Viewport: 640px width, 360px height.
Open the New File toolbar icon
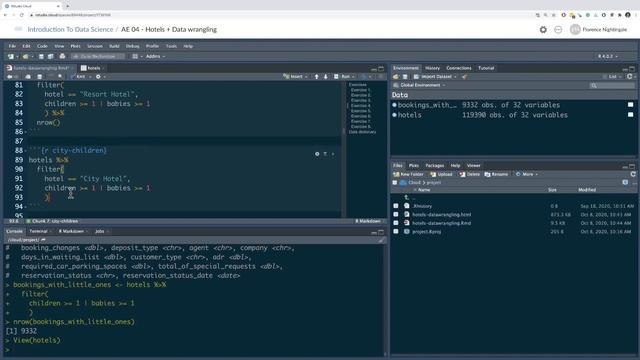pyautogui.click(x=11, y=56)
